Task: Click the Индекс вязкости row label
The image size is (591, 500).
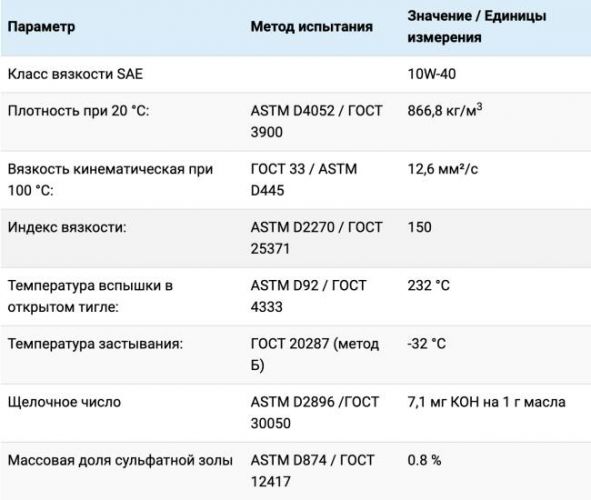Action: pos(67,227)
